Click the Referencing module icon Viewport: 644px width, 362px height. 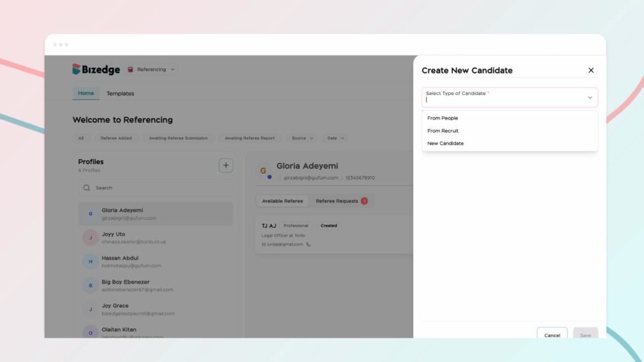(130, 69)
